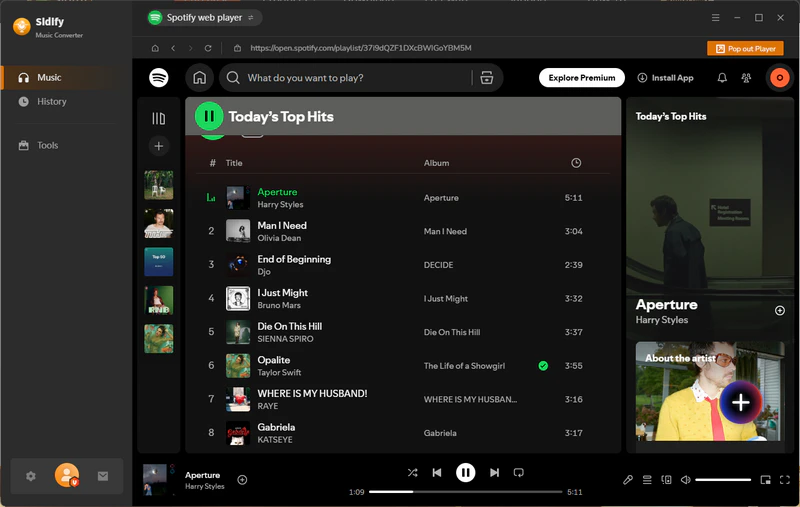Open The Life of a Showgirl album link
This screenshot has width=800, height=507.
[x=464, y=366]
